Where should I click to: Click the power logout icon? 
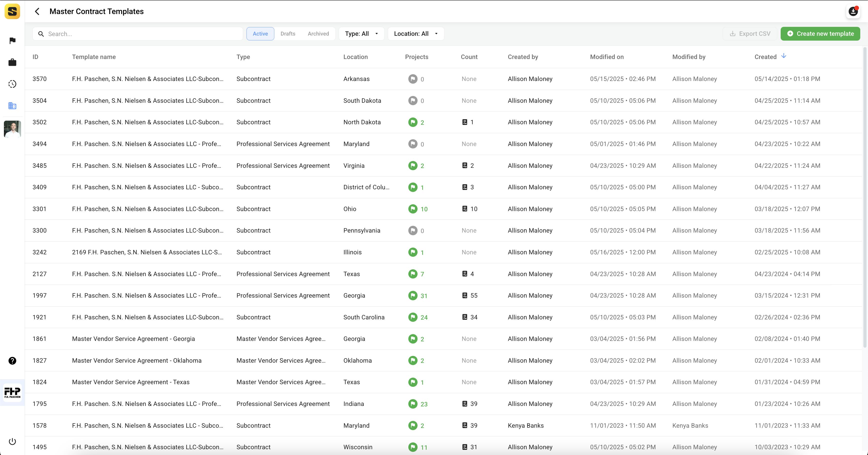(13, 441)
